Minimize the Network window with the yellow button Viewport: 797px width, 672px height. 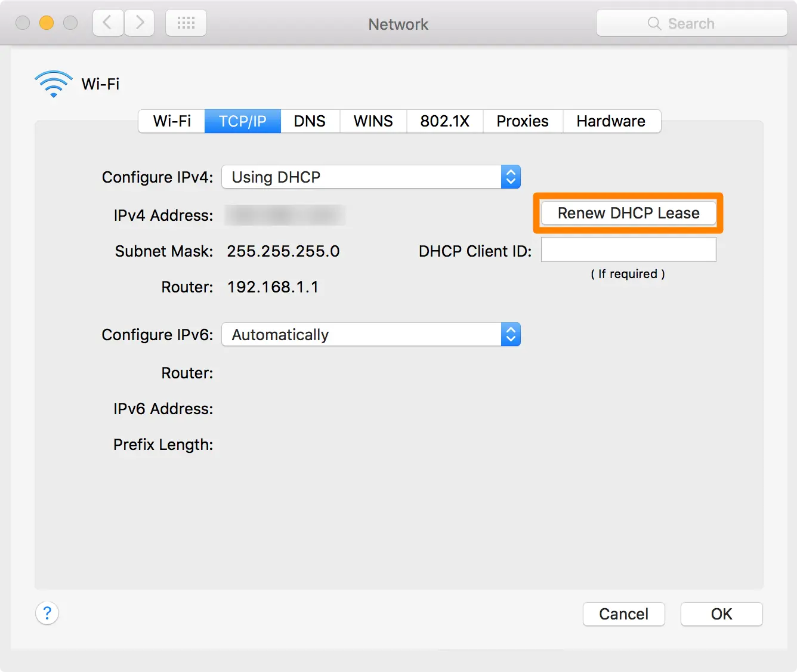47,23
